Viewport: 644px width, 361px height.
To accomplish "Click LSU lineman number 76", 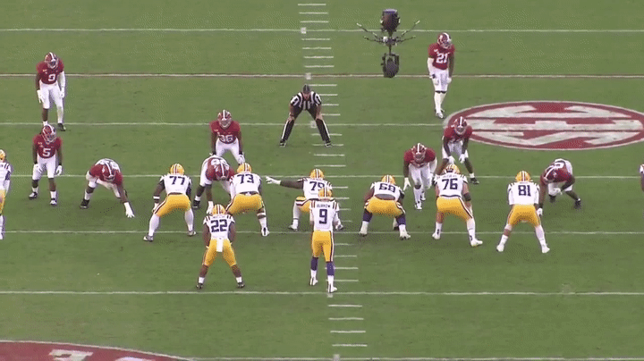I will point(451,201).
